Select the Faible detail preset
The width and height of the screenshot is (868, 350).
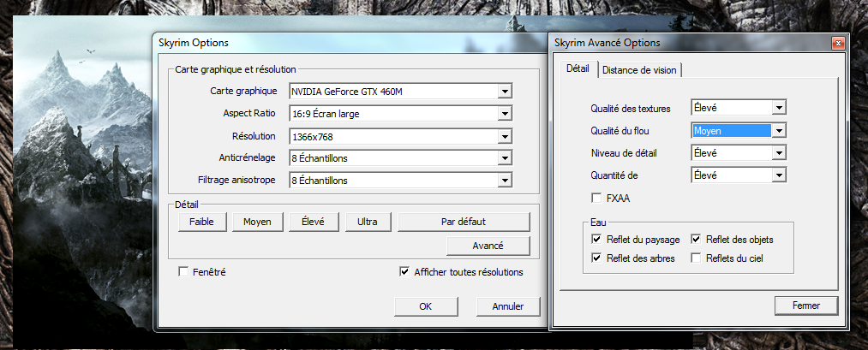201,222
